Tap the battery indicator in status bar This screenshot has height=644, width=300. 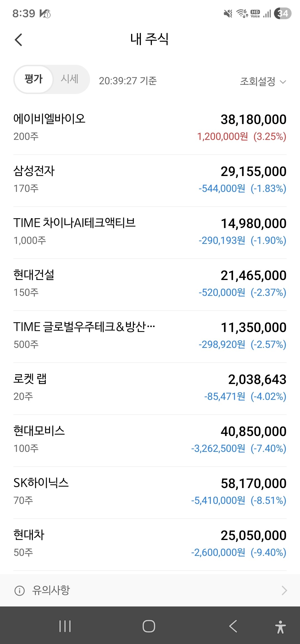[x=282, y=13]
